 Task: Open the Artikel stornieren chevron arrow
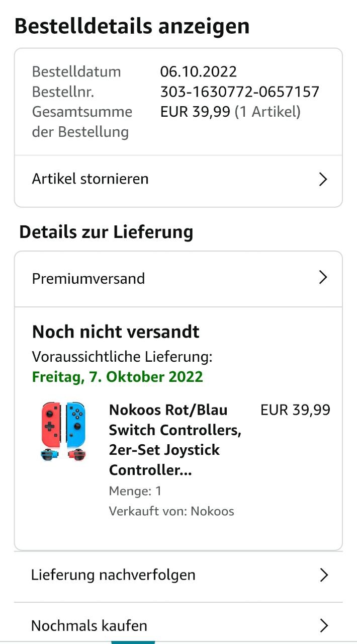point(323,180)
